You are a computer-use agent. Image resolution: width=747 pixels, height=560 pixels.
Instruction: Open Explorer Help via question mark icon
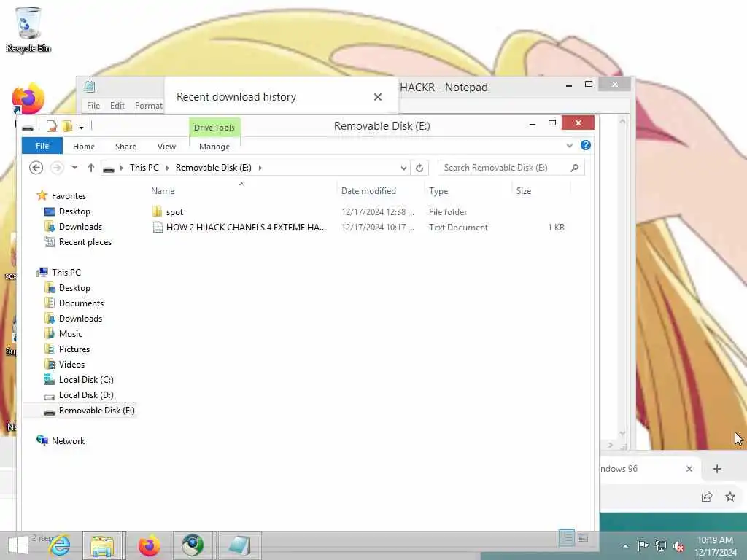point(586,145)
